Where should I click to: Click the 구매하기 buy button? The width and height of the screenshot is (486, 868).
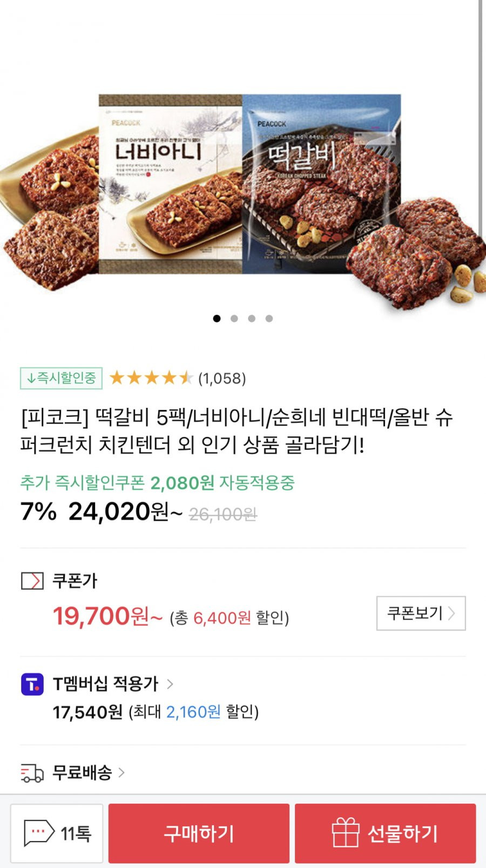coord(199,833)
